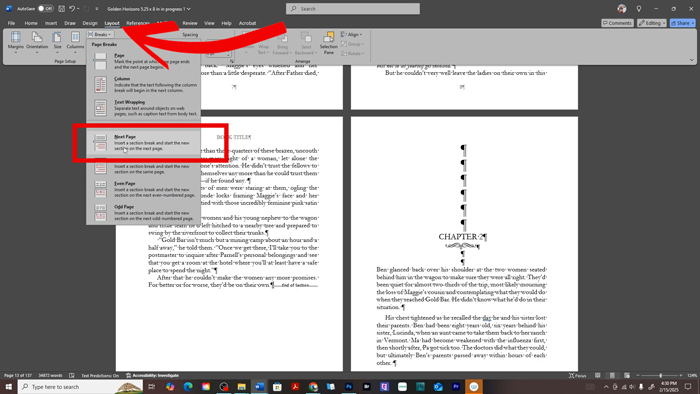700x394 pixels.
Task: Switch to the Design tab
Action: click(90, 23)
